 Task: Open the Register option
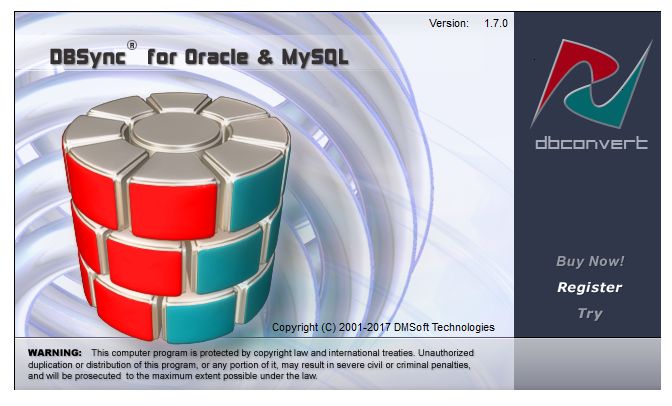pyautogui.click(x=589, y=287)
